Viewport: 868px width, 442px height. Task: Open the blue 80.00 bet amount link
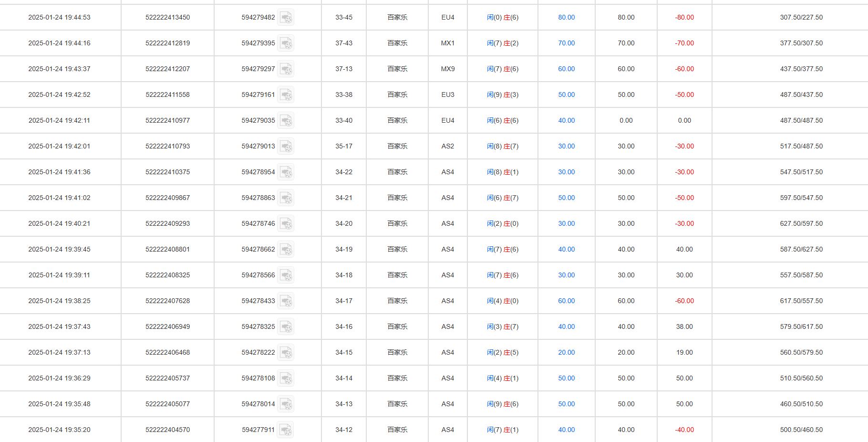(566, 18)
